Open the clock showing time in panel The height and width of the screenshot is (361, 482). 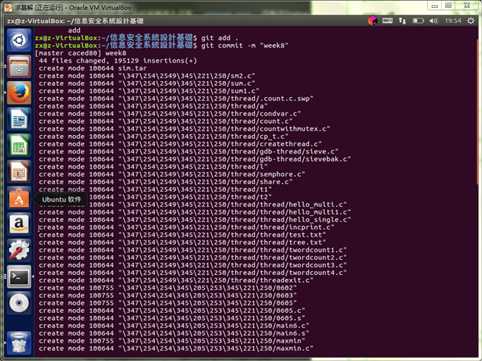(x=453, y=21)
